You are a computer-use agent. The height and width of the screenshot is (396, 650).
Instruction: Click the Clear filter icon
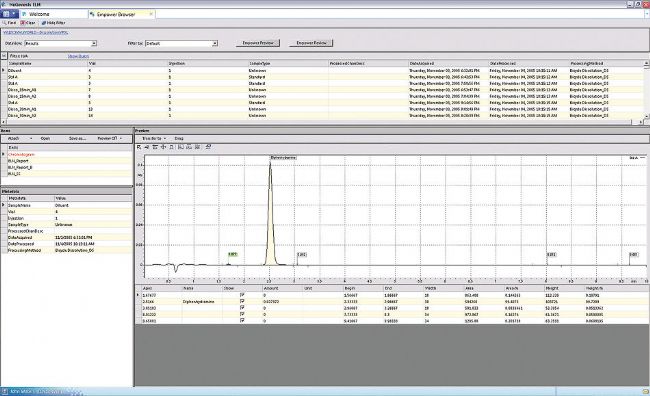click(22, 23)
